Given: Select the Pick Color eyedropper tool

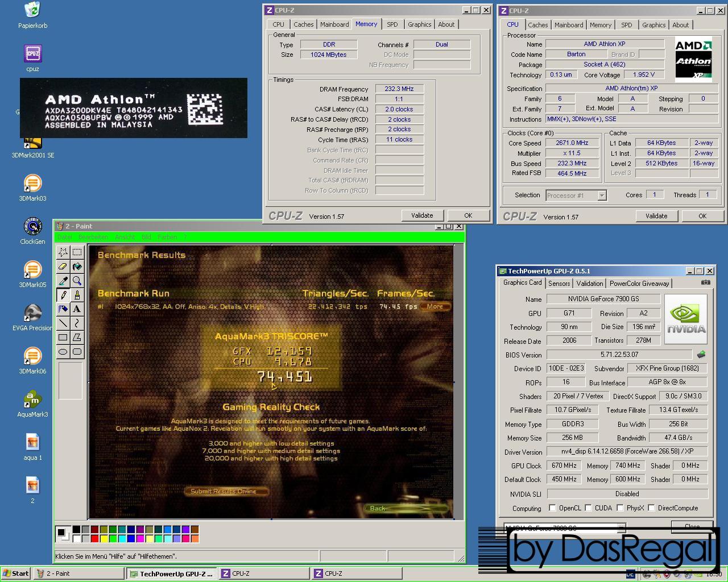Looking at the screenshot, I should (x=63, y=280).
